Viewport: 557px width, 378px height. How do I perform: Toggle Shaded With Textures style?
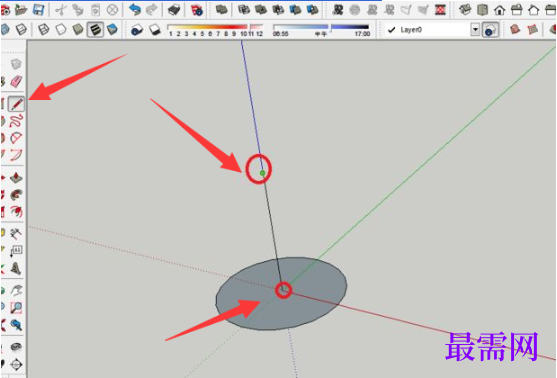pyautogui.click(x=95, y=29)
